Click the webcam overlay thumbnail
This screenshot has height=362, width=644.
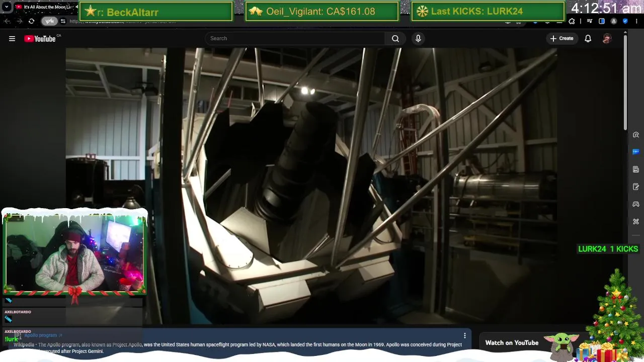74,254
